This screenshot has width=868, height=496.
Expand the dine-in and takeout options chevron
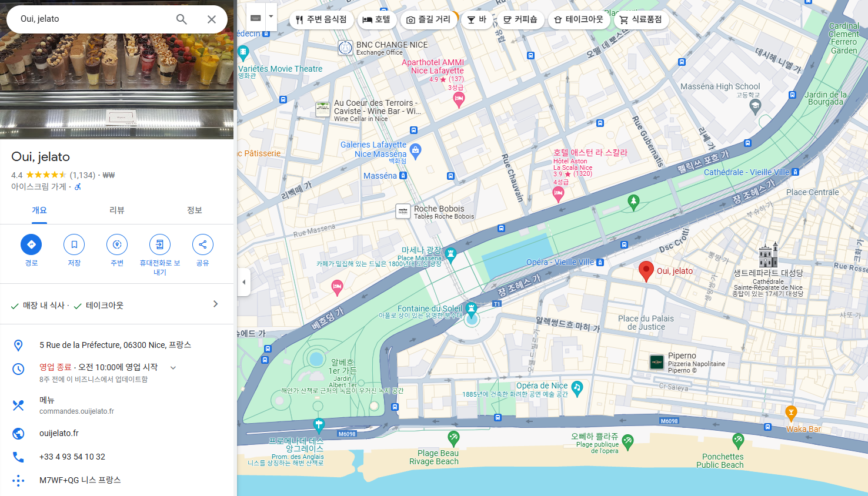tap(215, 304)
